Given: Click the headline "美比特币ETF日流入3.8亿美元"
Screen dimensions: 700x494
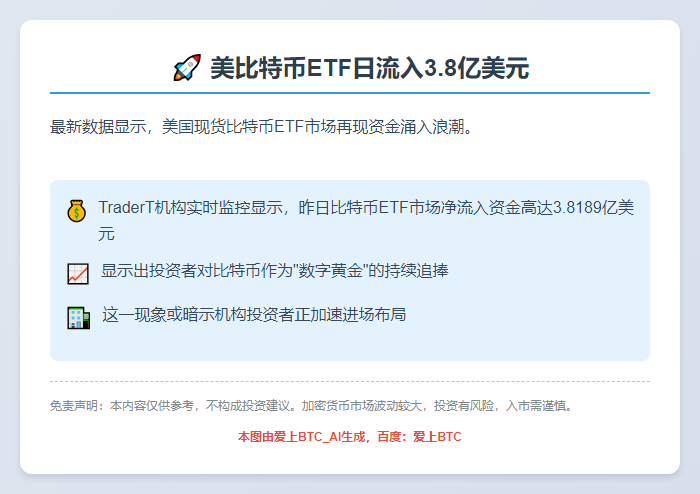Looking at the screenshot, I should (x=370, y=68).
